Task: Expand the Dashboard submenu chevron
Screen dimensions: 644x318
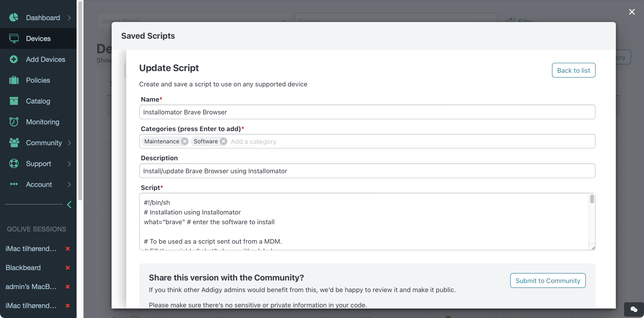Action: 69,18
